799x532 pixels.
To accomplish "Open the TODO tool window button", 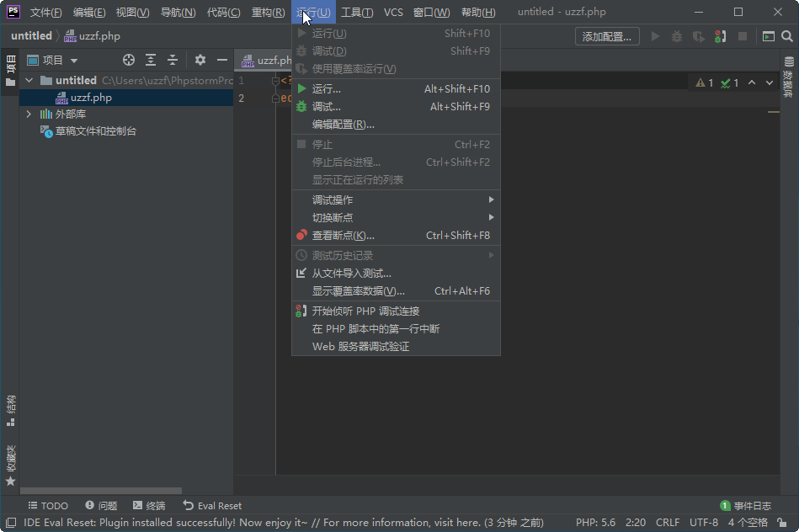I will (x=48, y=506).
